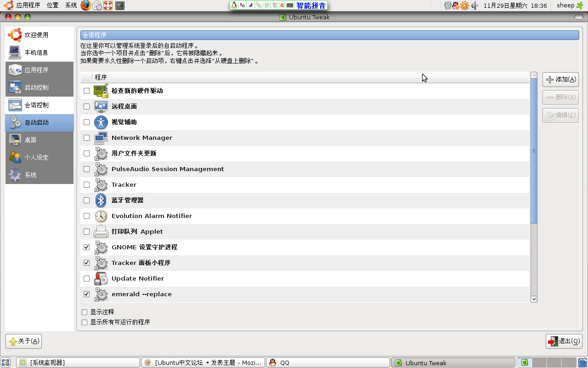Image resolution: width=588 pixels, height=368 pixels.
Task: Click the scrollbar up arrow
Action: pyautogui.click(x=534, y=75)
